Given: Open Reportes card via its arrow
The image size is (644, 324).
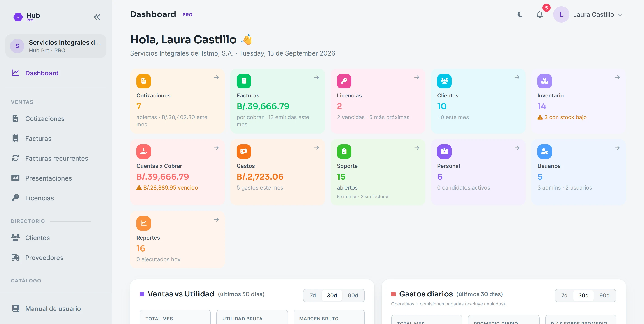Looking at the screenshot, I should pyautogui.click(x=216, y=220).
